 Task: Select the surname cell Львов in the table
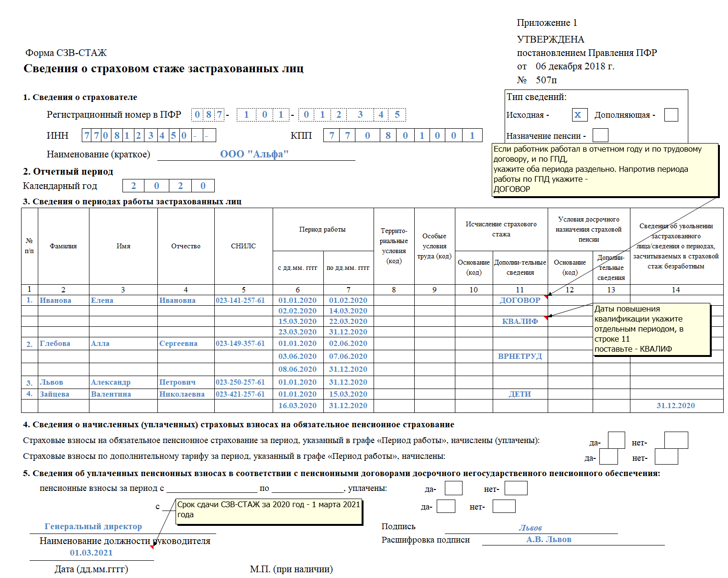(64, 382)
